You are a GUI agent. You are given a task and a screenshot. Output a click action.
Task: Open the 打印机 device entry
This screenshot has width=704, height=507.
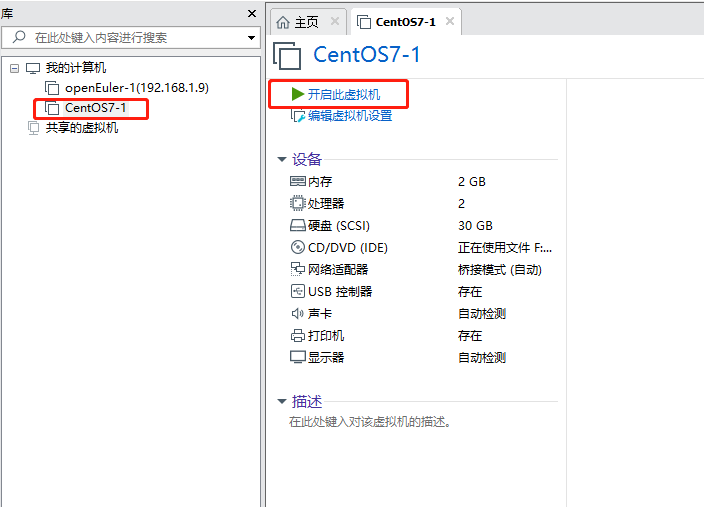[x=326, y=335]
